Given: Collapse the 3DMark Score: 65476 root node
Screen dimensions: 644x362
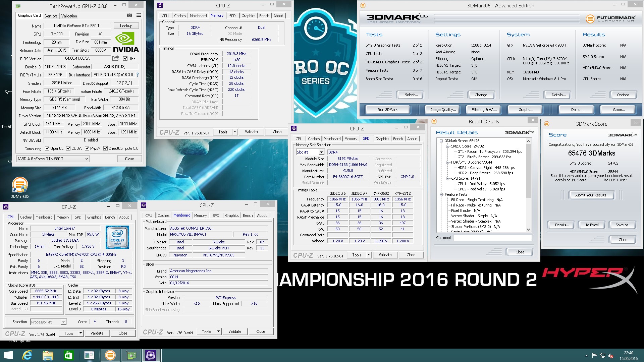Looking at the screenshot, I should click(x=441, y=141).
